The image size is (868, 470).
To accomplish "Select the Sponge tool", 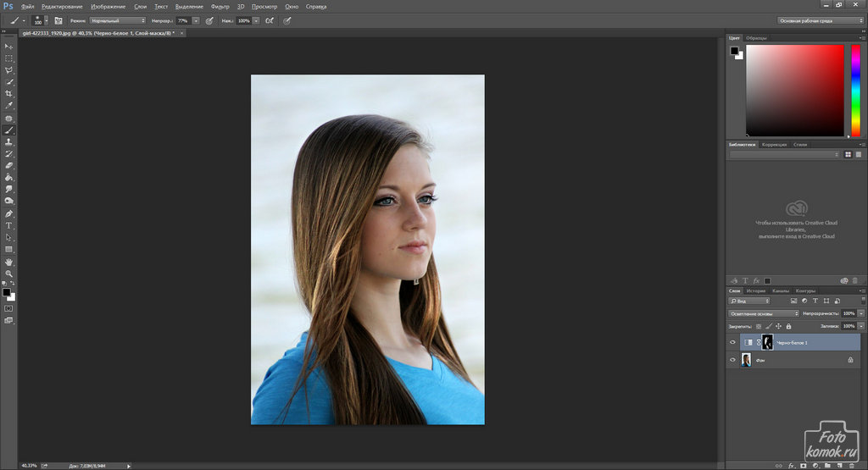I will point(8,201).
